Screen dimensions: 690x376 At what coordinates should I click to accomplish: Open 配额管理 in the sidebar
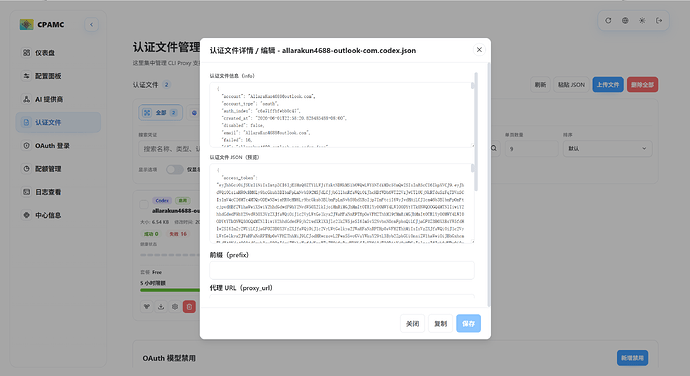click(58, 169)
